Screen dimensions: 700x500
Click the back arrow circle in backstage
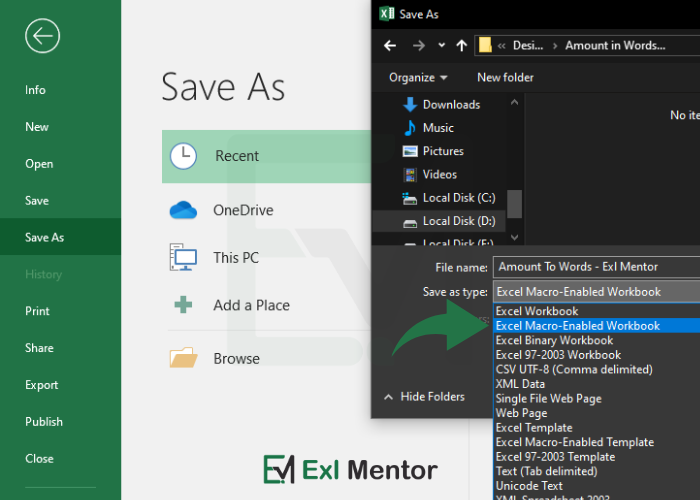42,36
